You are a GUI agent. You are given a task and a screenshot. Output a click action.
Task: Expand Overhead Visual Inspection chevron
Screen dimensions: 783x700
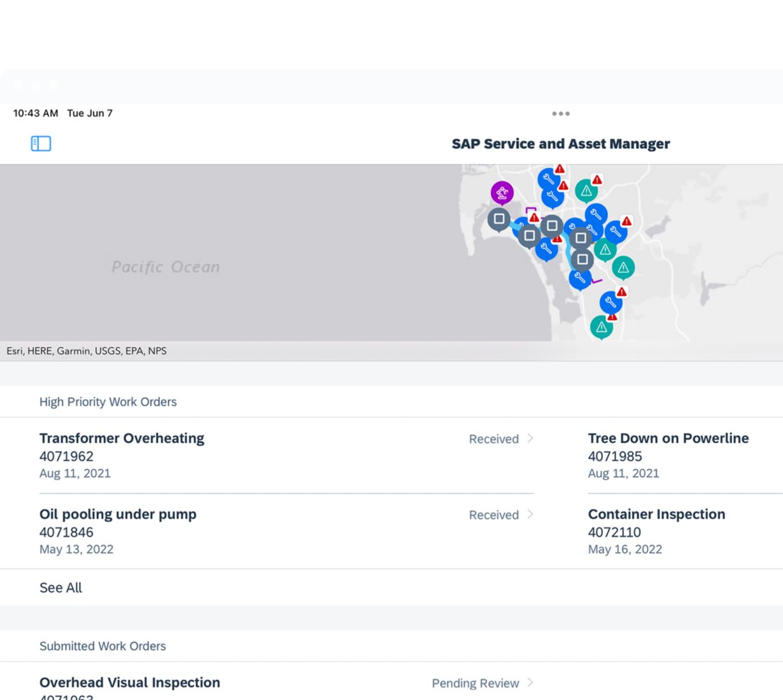530,683
